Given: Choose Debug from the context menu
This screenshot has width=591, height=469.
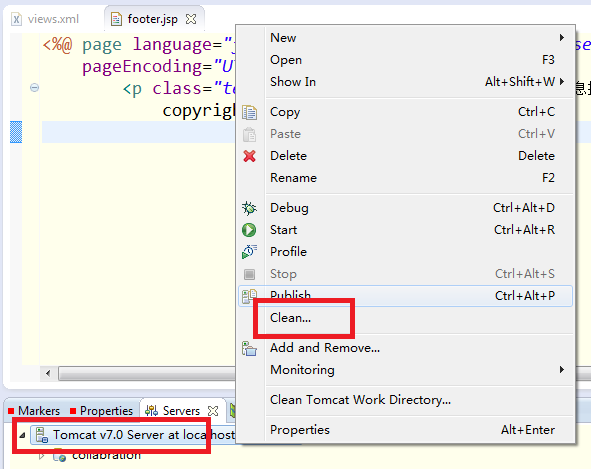Looking at the screenshot, I should (405, 208).
